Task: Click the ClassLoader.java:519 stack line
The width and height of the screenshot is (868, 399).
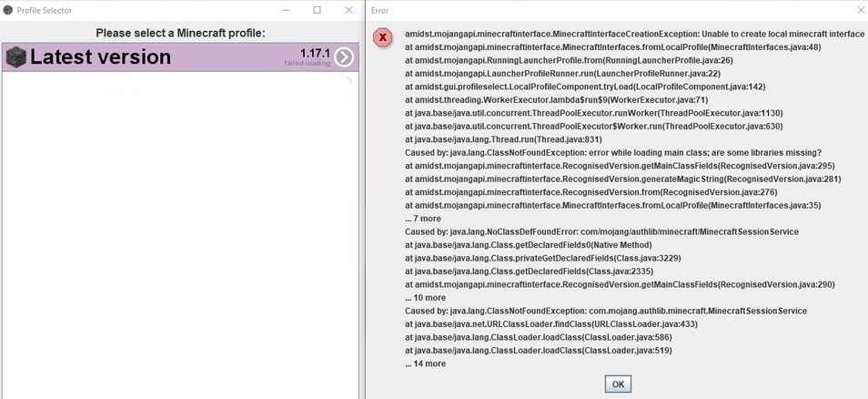Action: pyautogui.click(x=539, y=350)
